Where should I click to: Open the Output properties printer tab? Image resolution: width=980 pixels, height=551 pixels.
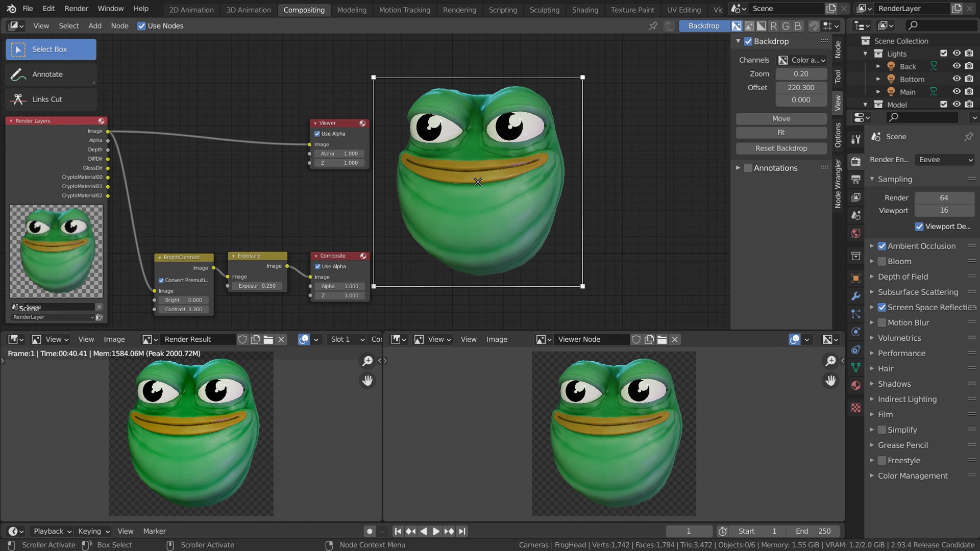point(856,180)
